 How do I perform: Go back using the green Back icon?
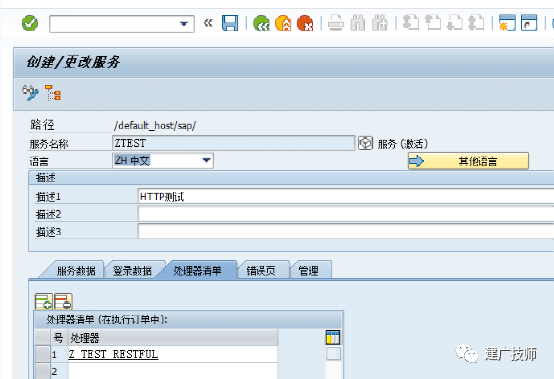tap(261, 23)
